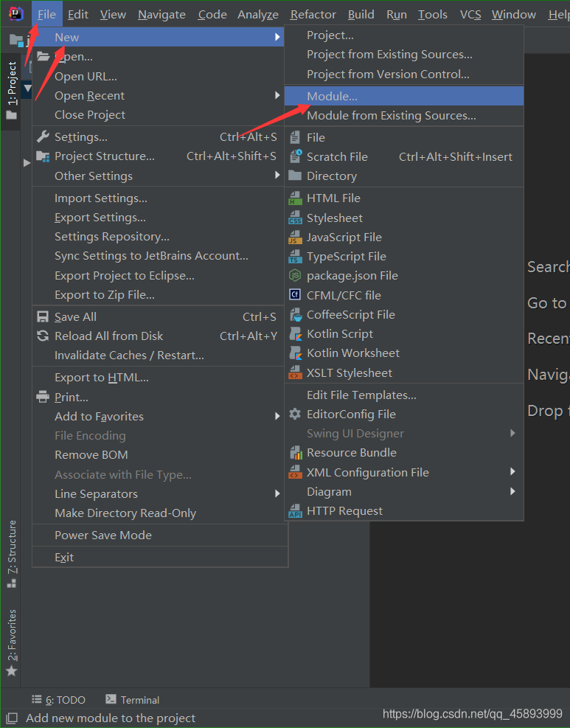Choose Export to Zip File...
This screenshot has width=570, height=728.
tap(159, 295)
